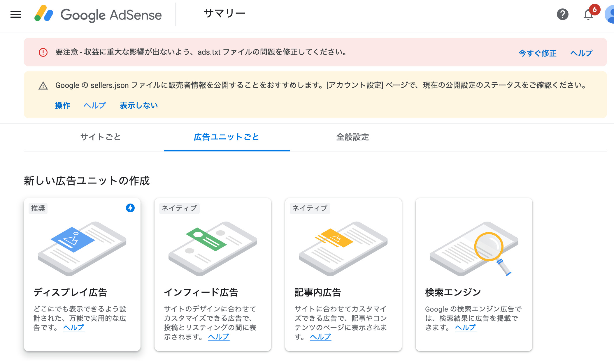614x364 pixels.
Task: Open the account avatar menu
Action: (x=610, y=14)
